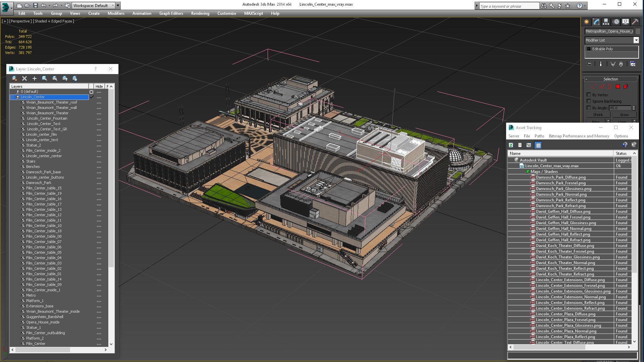Screen dimensions: 644x362
Task: Enable Ignore Backfacing checkbox
Action: pos(589,101)
